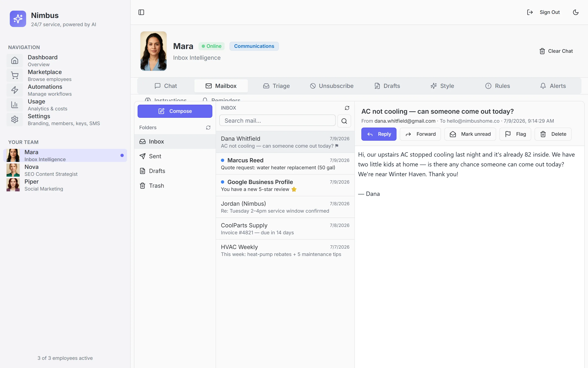Click Marcus Reed unread blue dot
588x368 pixels.
pyautogui.click(x=222, y=160)
